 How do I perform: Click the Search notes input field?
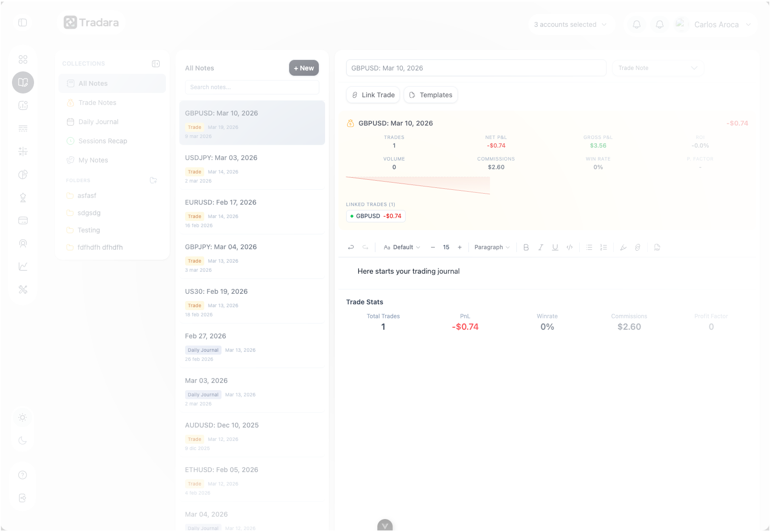point(252,87)
